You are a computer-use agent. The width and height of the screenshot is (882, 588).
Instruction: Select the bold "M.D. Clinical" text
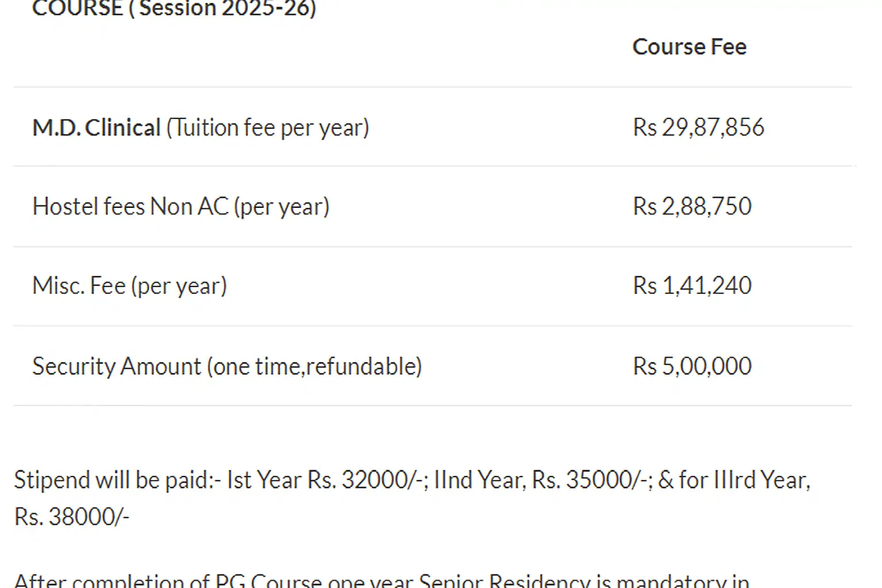pyautogui.click(x=96, y=127)
